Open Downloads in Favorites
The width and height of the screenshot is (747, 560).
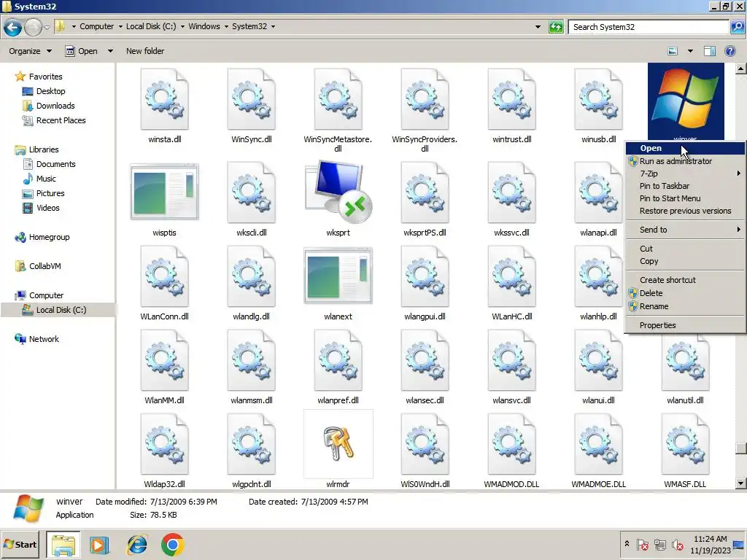pyautogui.click(x=55, y=106)
